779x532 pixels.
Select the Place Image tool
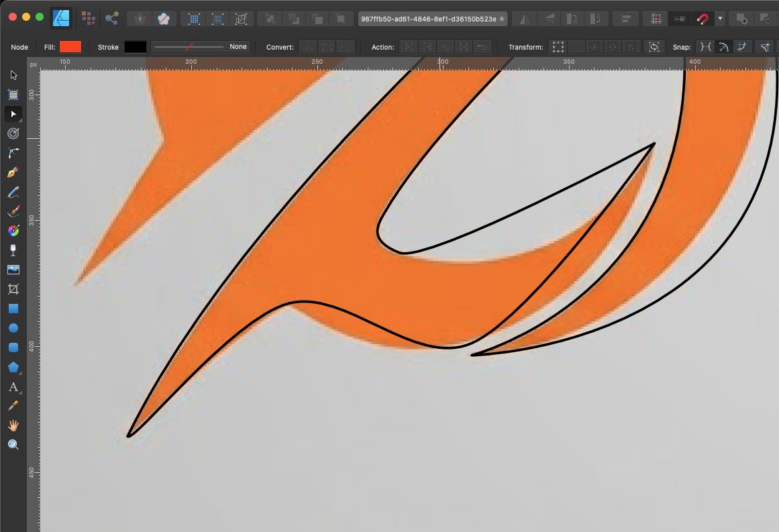13,270
